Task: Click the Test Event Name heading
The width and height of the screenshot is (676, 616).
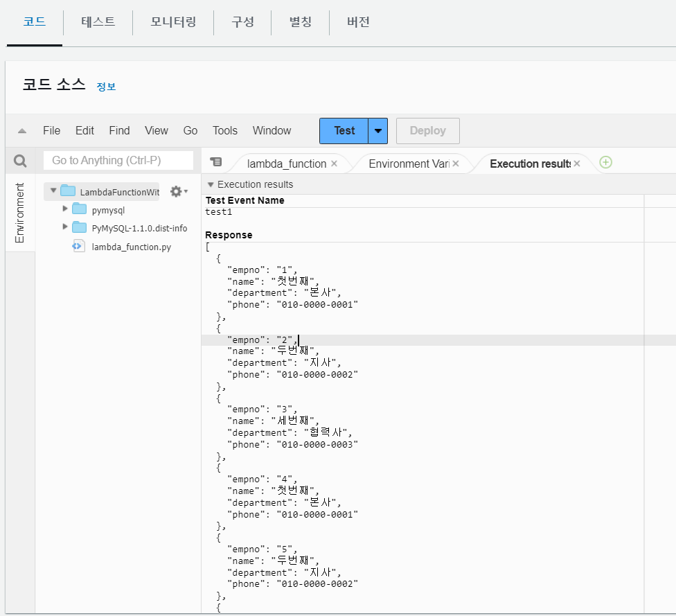Action: point(245,200)
